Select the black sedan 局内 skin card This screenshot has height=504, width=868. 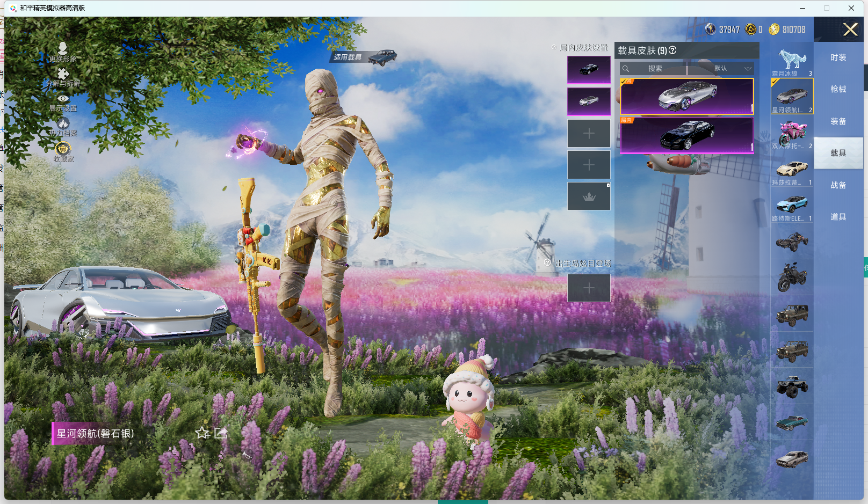coord(686,135)
